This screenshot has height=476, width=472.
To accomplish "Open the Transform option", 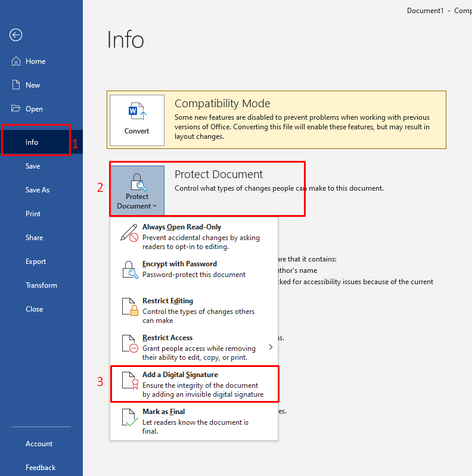I will coord(41,285).
